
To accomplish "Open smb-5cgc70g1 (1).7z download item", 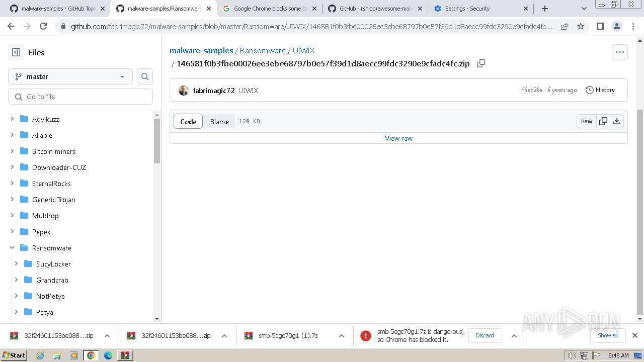I will (288, 335).
